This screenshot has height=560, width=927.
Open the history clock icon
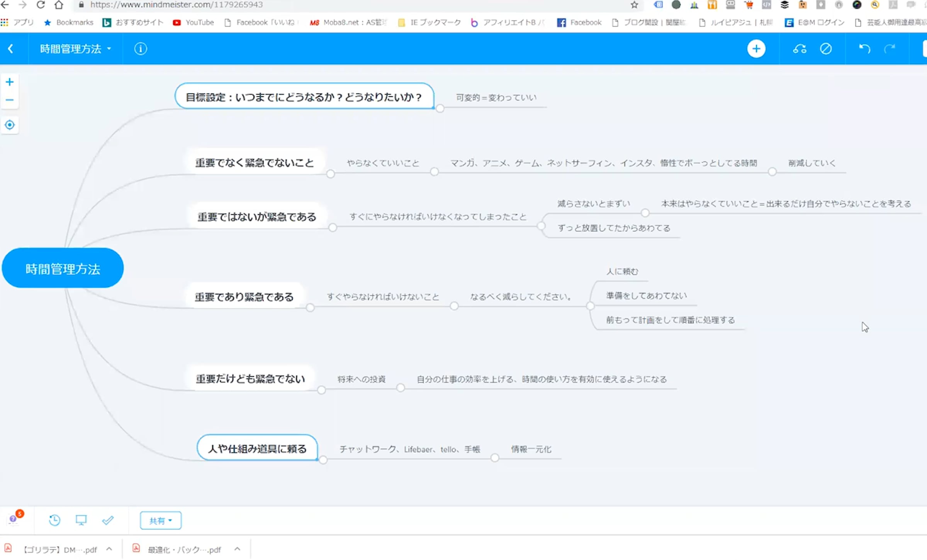(x=54, y=520)
